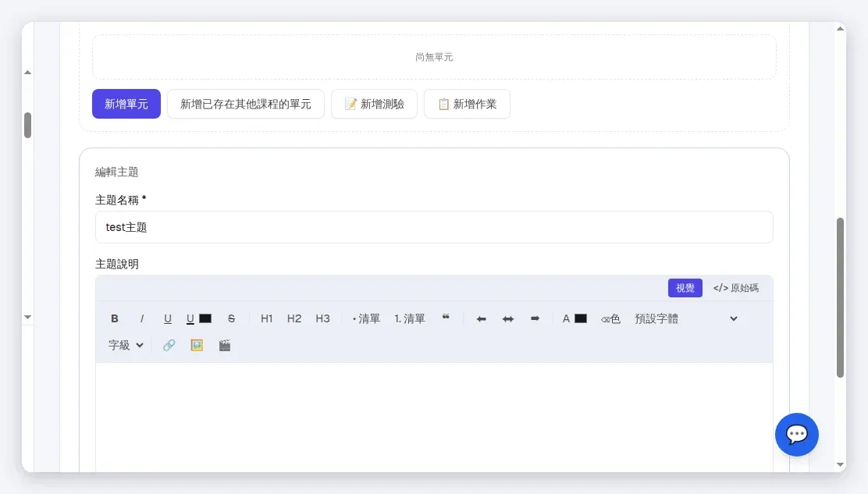868x494 pixels.
Task: Insert an image with picture icon
Action: [x=197, y=345]
